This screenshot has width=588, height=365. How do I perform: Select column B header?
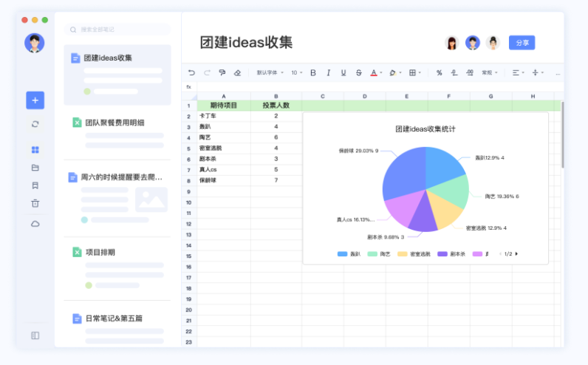[x=276, y=96]
